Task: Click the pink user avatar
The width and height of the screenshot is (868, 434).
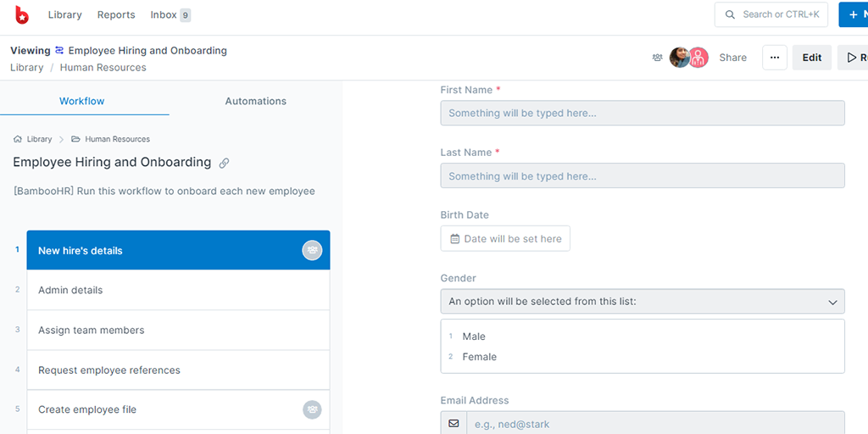Action: click(x=698, y=57)
